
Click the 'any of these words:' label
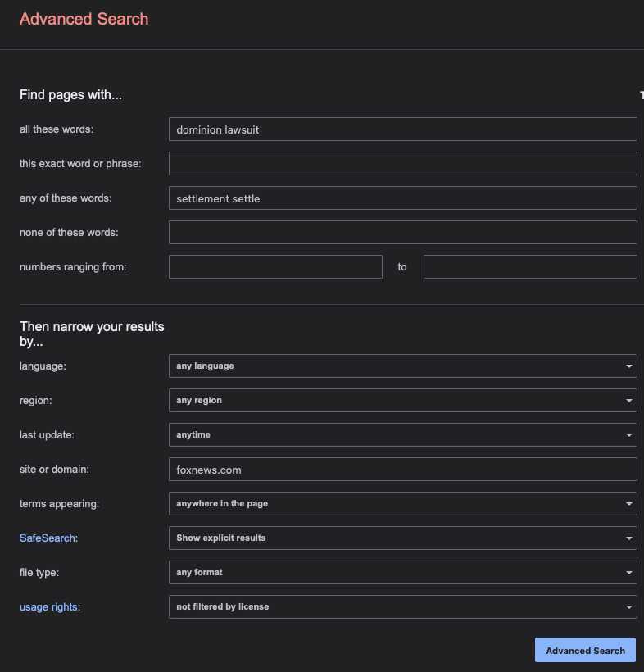(66, 198)
